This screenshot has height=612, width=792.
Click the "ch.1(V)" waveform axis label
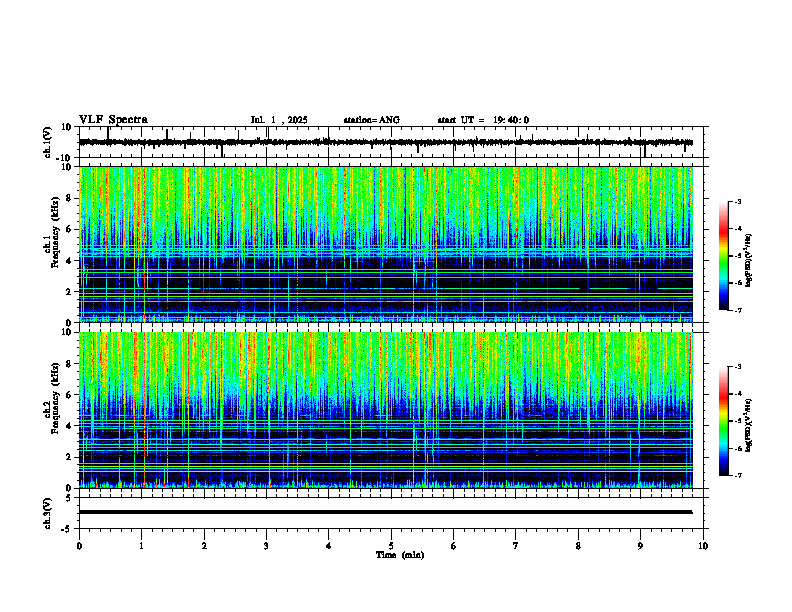pyautogui.click(x=48, y=142)
